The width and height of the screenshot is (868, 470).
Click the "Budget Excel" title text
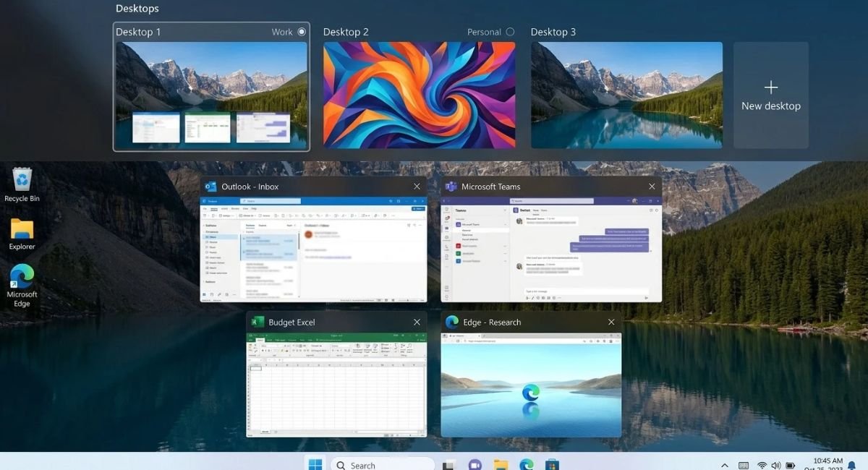click(292, 322)
